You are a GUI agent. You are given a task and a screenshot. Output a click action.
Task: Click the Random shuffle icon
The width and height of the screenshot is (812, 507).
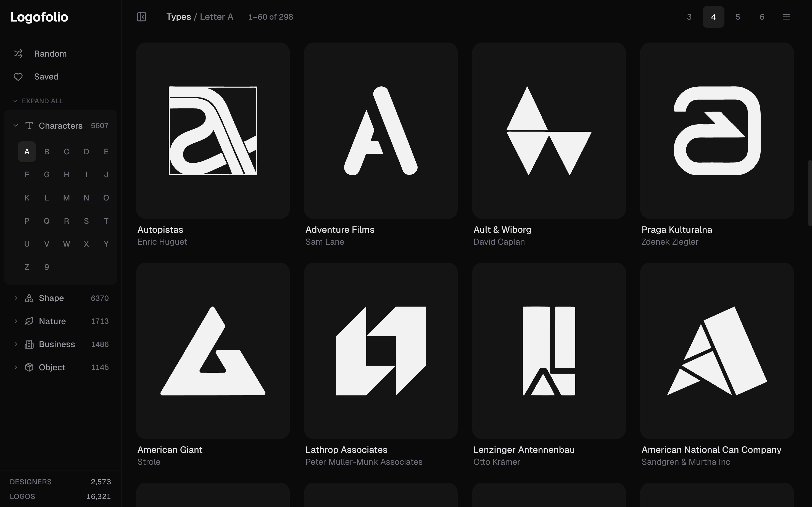[x=18, y=54]
